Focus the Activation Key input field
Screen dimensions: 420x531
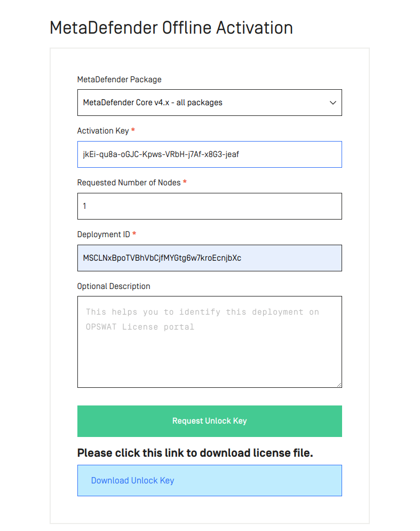point(210,154)
